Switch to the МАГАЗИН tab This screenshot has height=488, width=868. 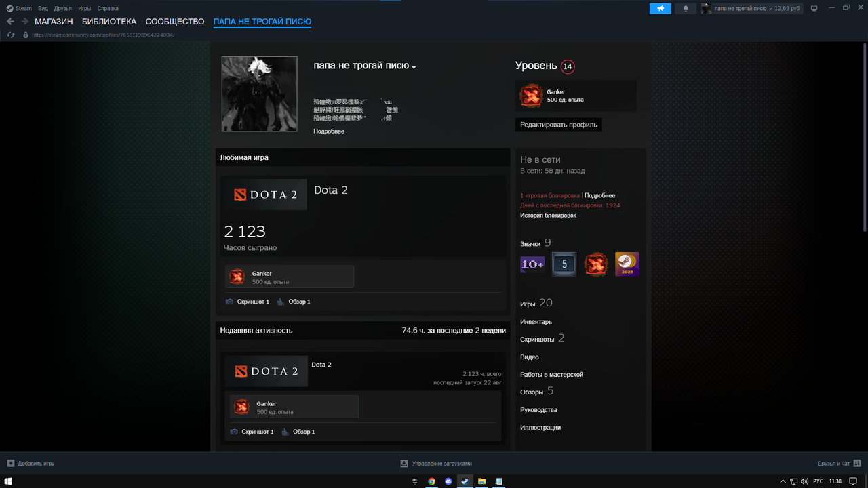54,22
